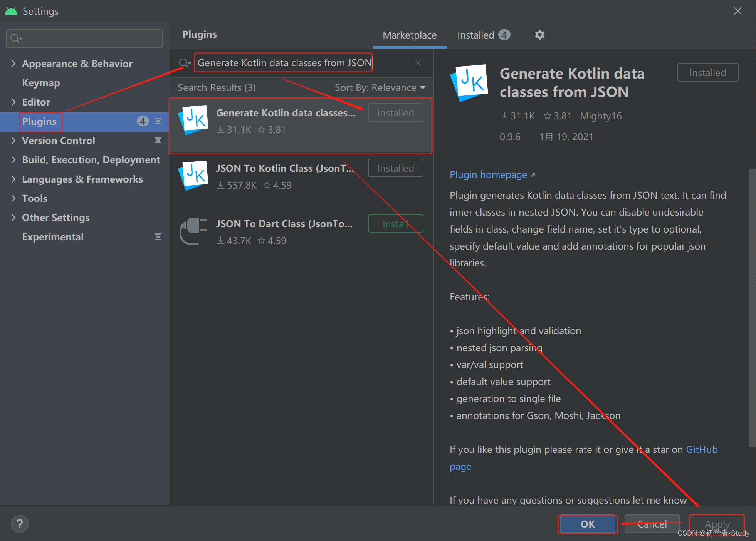Click the description panel scrollbar
This screenshot has height=541, width=756.
click(x=752, y=308)
